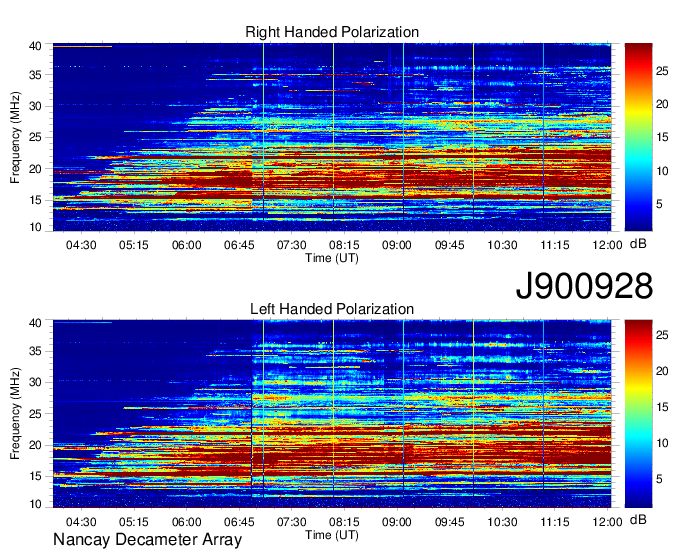Click the 10 dB tick on left-handed colorbar
680x552 pixels.
click(x=662, y=443)
